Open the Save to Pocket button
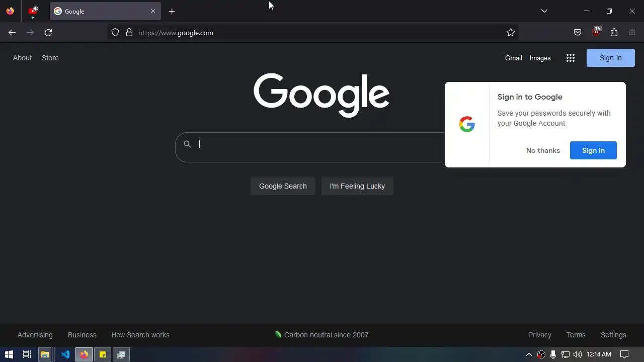The image size is (644, 362). pos(578,33)
